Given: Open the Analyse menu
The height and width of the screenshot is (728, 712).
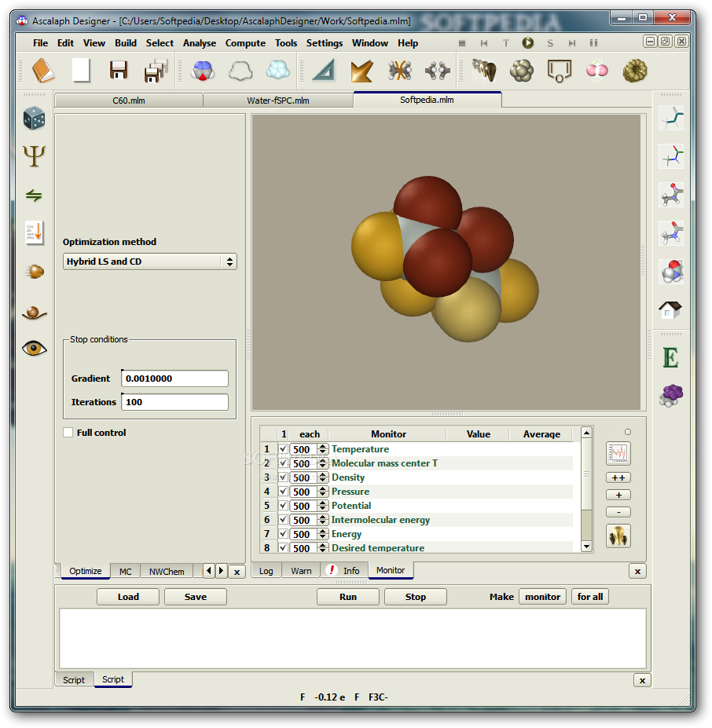Looking at the screenshot, I should [x=200, y=43].
